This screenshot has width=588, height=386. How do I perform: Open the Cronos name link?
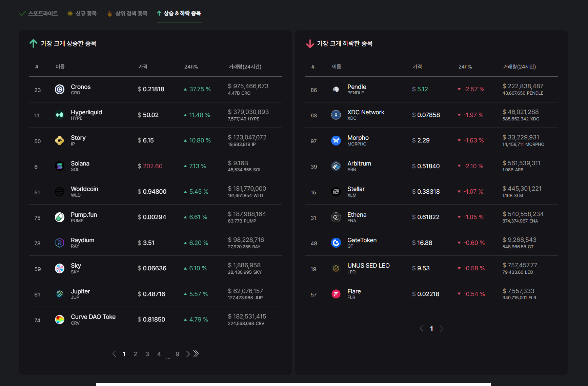81,87
